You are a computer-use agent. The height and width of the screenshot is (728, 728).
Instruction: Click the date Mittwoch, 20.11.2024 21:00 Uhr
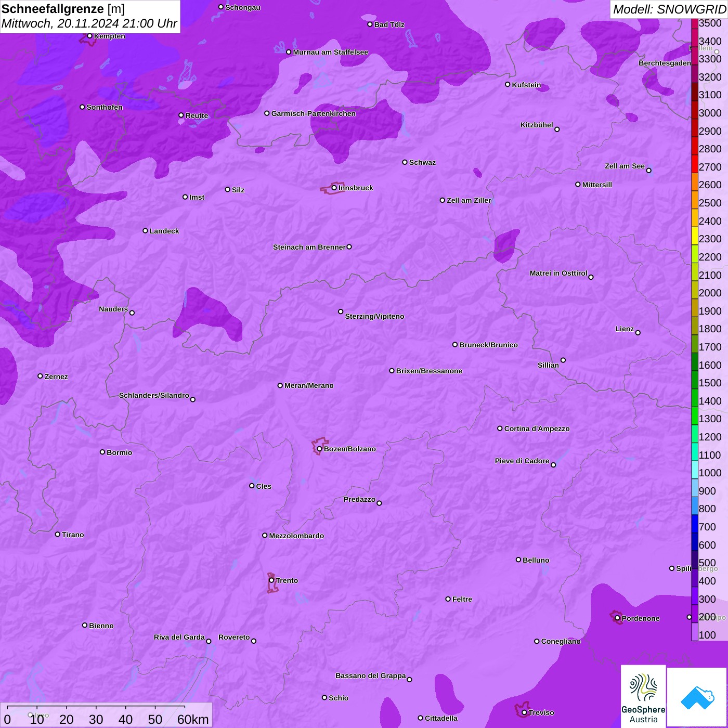click(89, 23)
